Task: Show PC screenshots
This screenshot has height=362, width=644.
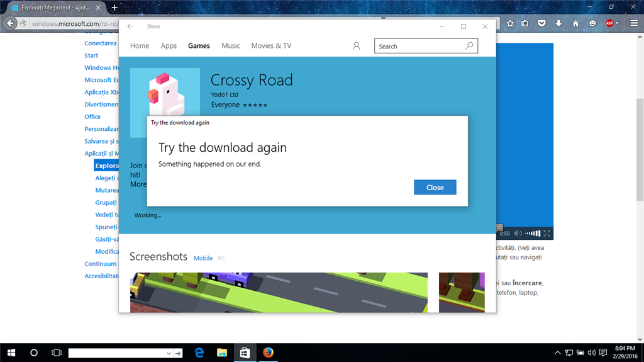Action: tap(221, 258)
